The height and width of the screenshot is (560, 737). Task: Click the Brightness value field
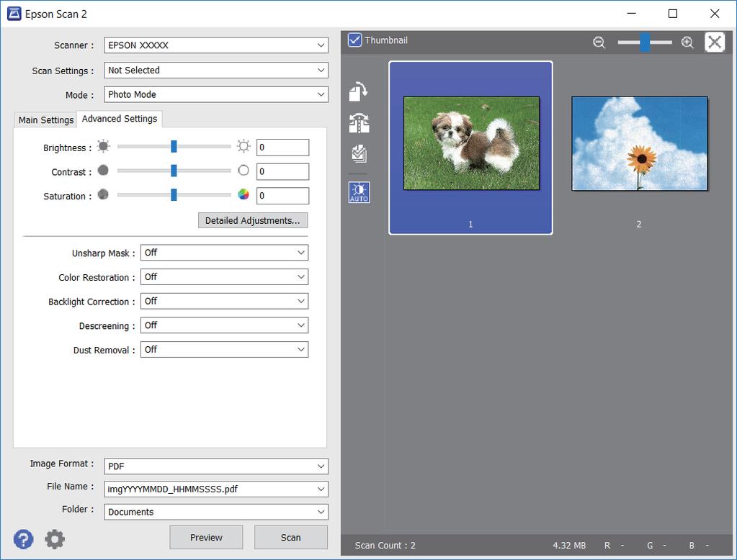[x=282, y=148]
